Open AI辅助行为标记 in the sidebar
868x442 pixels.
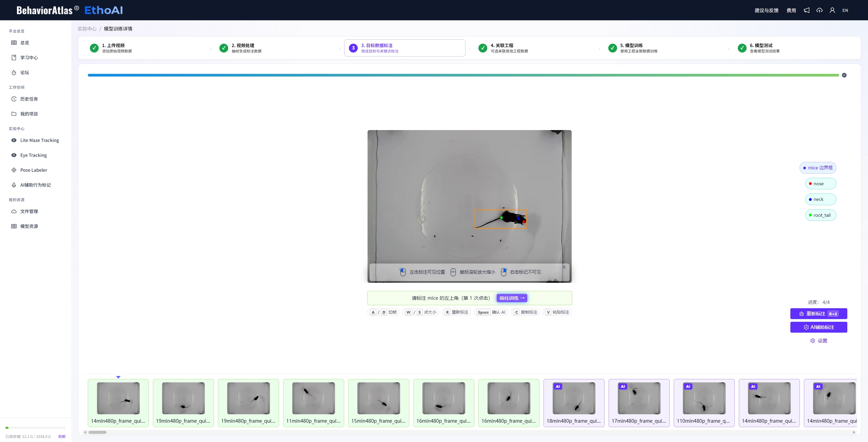point(36,185)
